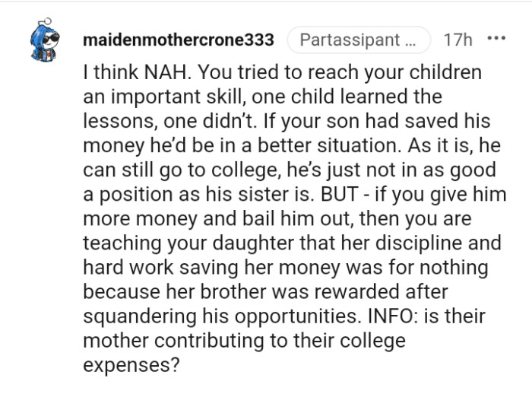Open the three-dot comment options menu
This screenshot has height=394, width=532.
(x=496, y=39)
